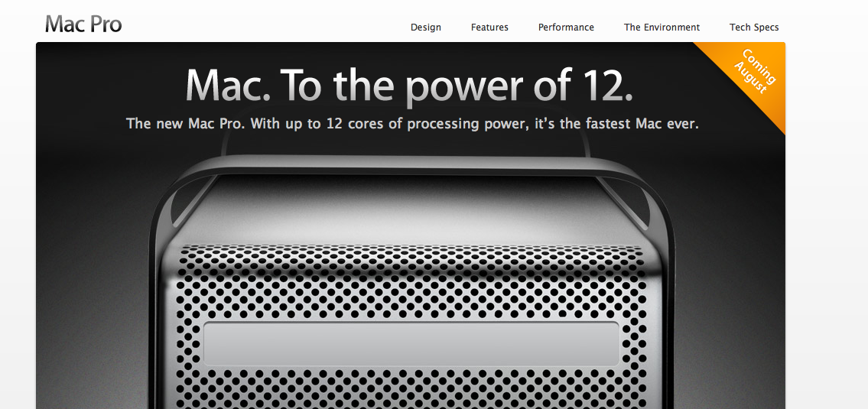Switch to the Performance section
Screen dimensions: 868x409
coord(566,27)
